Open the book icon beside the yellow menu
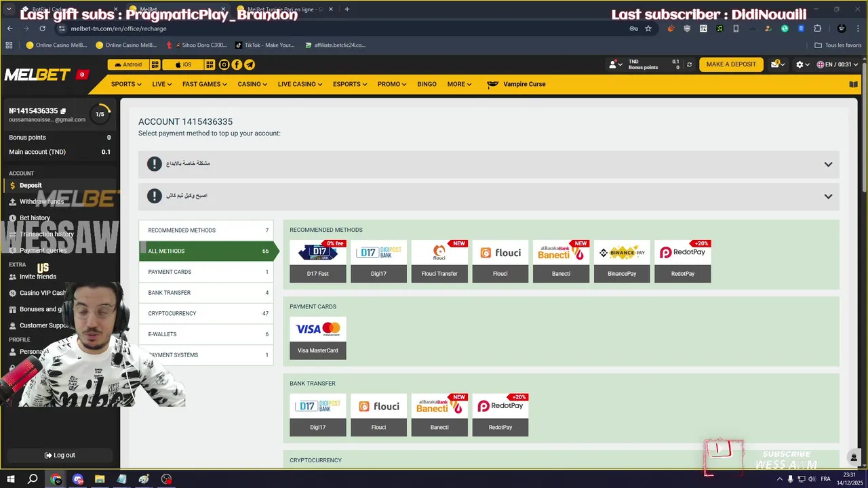The image size is (868, 488). 854,85
